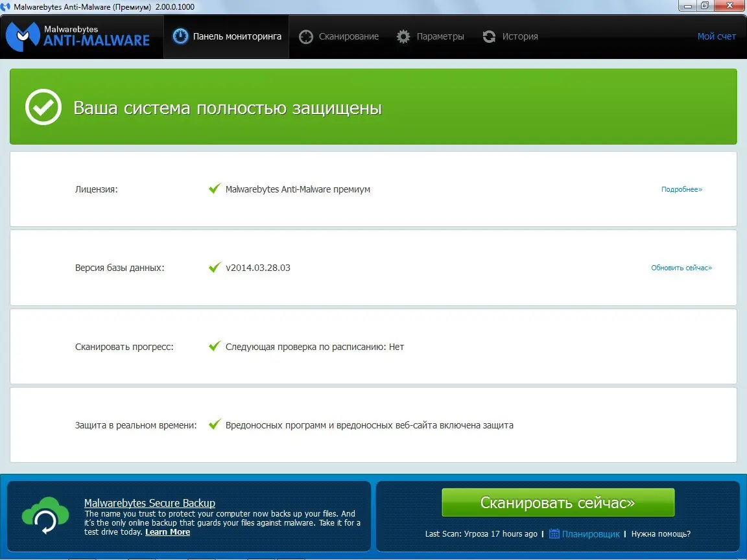Click Обновить сейчас to update database

pyautogui.click(x=682, y=268)
